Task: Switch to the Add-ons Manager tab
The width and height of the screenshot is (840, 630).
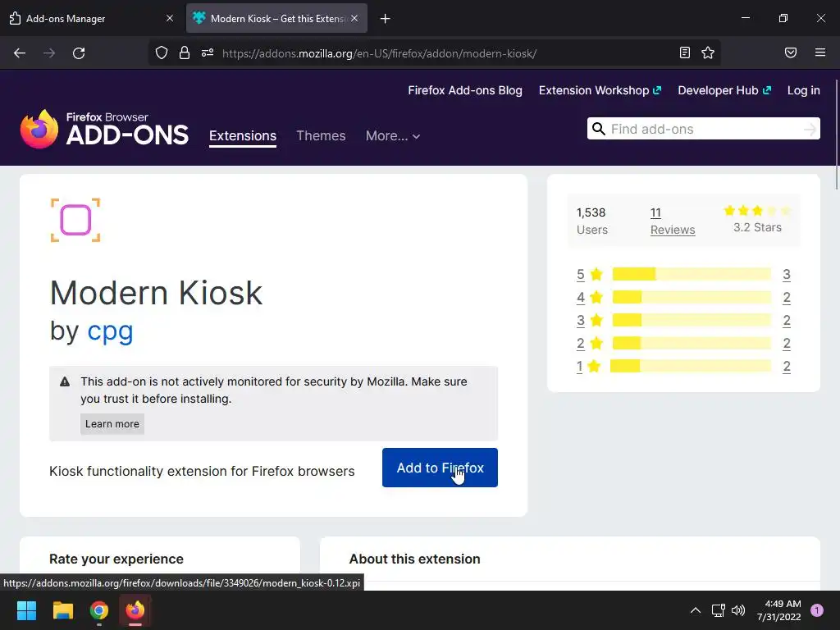Action: pyautogui.click(x=90, y=18)
